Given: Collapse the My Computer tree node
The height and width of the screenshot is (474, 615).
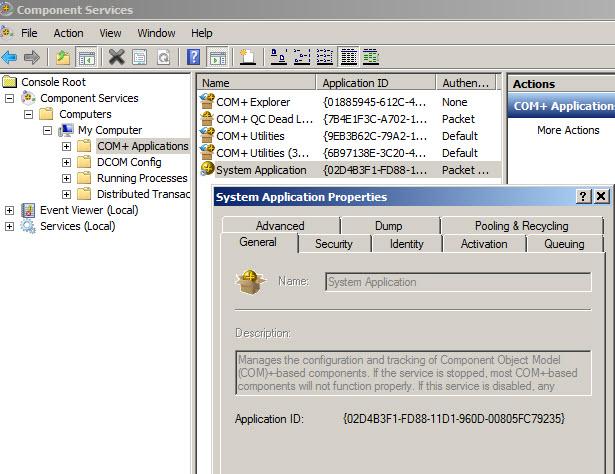Looking at the screenshot, I should [47, 130].
